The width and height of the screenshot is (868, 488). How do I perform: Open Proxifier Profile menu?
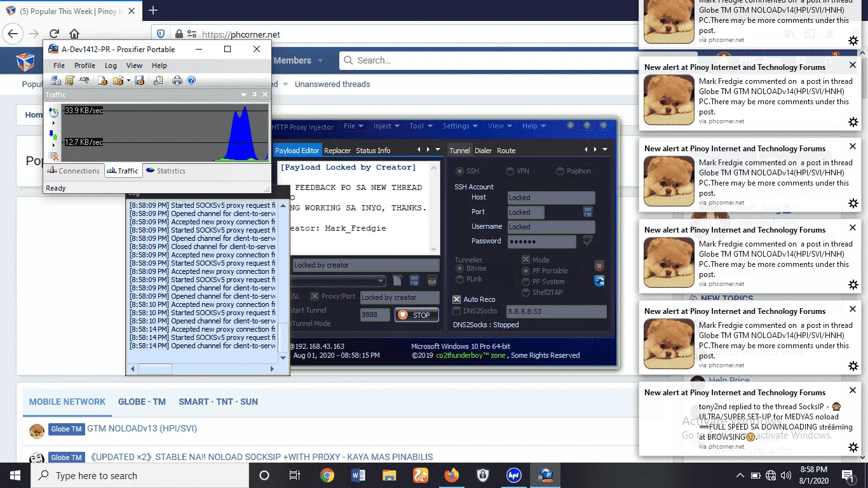pyautogui.click(x=85, y=65)
